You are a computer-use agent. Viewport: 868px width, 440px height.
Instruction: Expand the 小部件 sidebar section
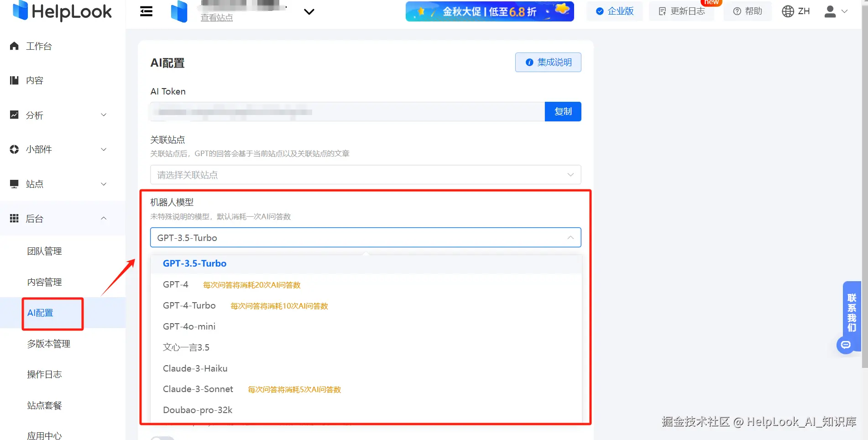tap(63, 149)
